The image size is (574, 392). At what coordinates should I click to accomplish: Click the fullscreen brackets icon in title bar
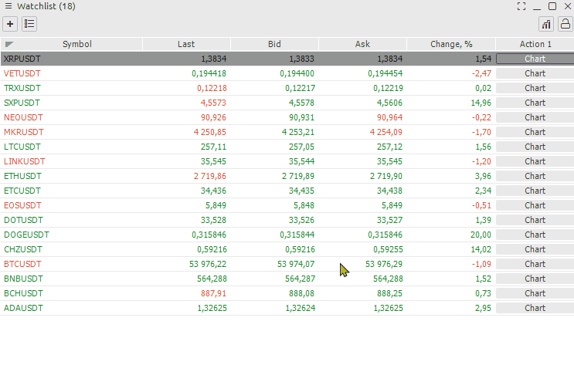[x=521, y=6]
